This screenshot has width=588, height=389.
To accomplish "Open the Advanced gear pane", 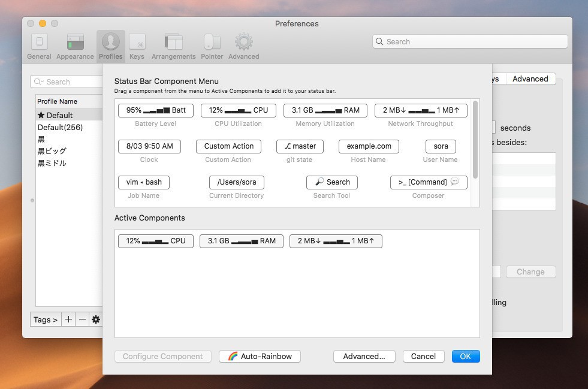I will click(243, 46).
